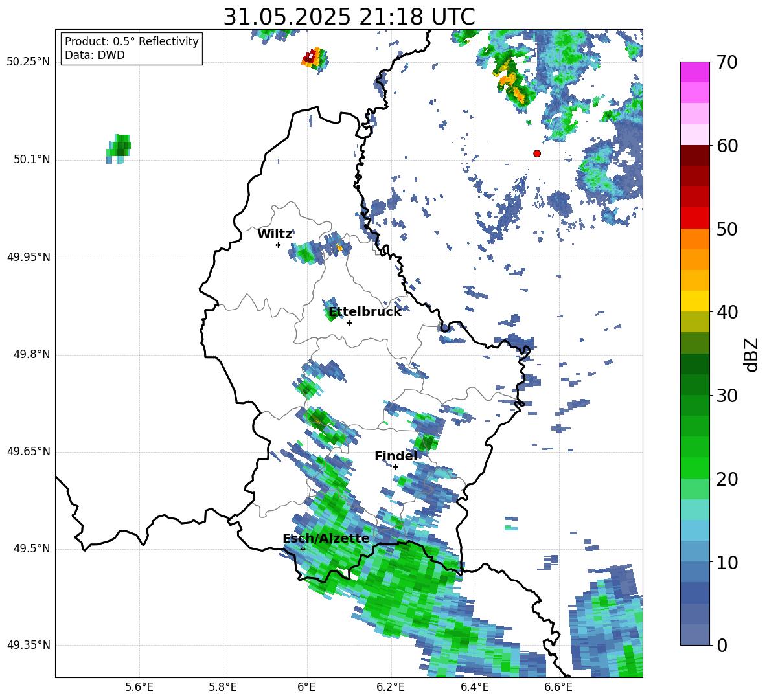Click the dBZ colorbar axis label
Screen dimensions: 767x700
click(x=750, y=354)
